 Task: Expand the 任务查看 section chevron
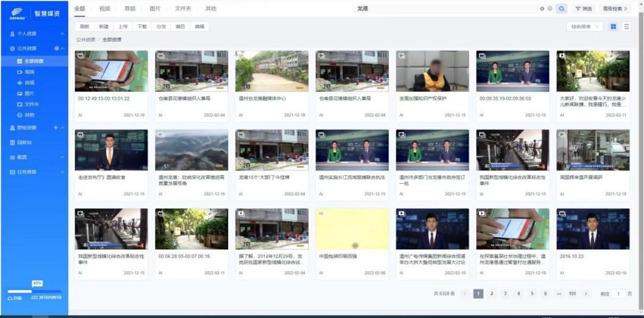[x=63, y=172]
